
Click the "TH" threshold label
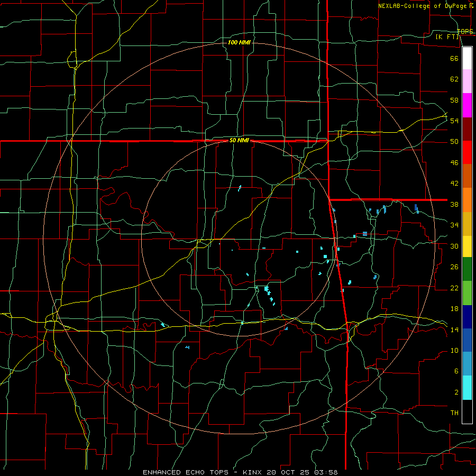[x=454, y=413]
